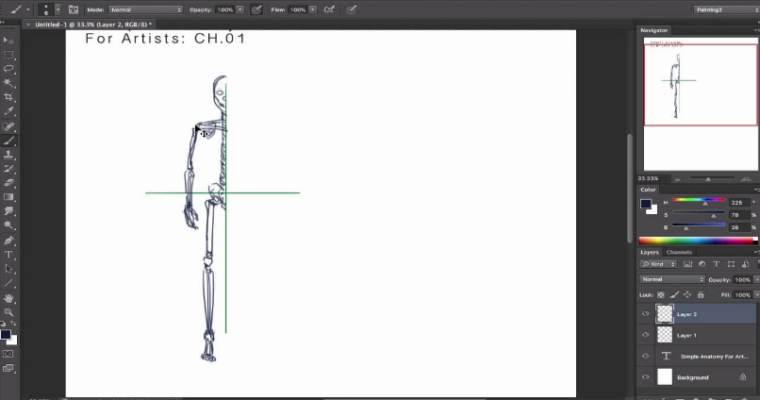Viewport: 760px width, 400px height.
Task: Hide Layer 2 with its eye icon
Action: coord(646,314)
